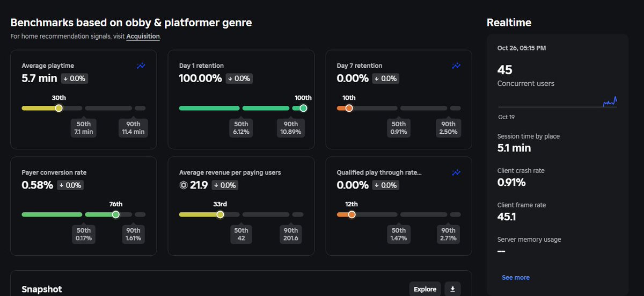This screenshot has width=644, height=296.
Task: Click the 45 Concurrent users value
Action: pyautogui.click(x=505, y=70)
